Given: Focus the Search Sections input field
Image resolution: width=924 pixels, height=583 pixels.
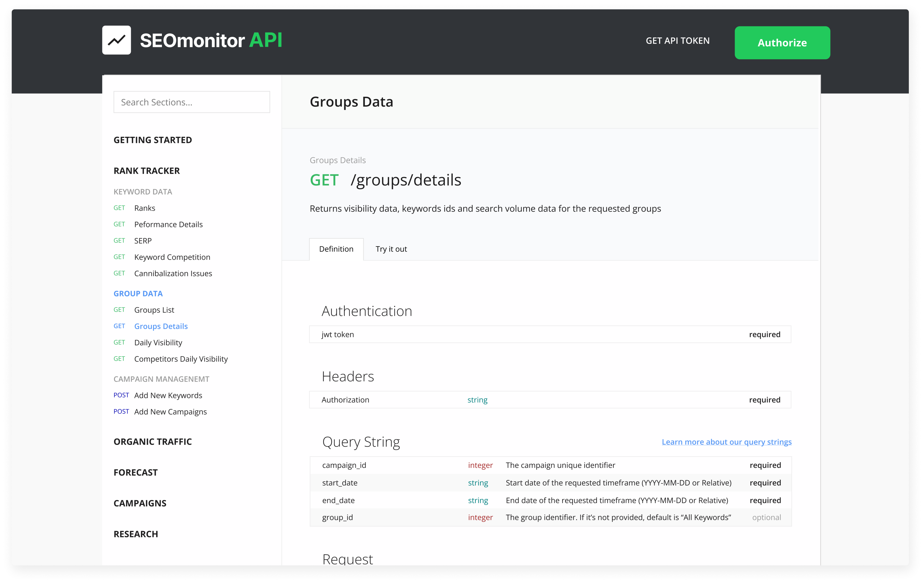Looking at the screenshot, I should [x=191, y=102].
